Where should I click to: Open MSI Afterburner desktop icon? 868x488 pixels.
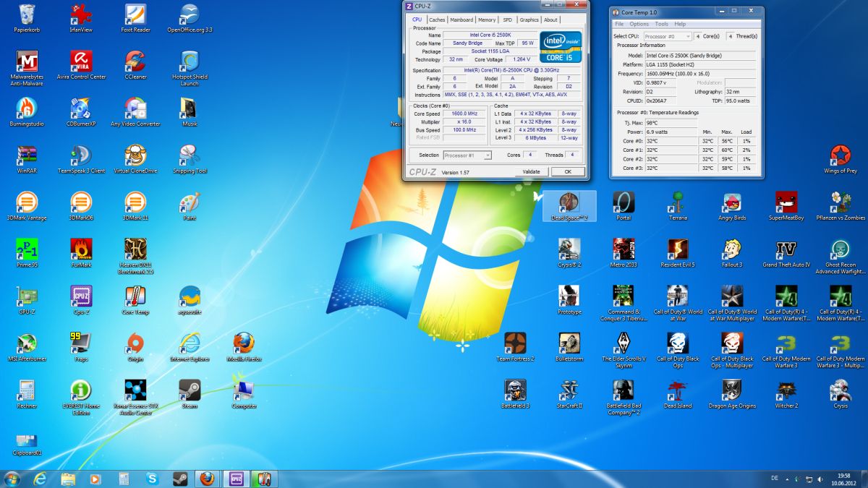pos(27,347)
